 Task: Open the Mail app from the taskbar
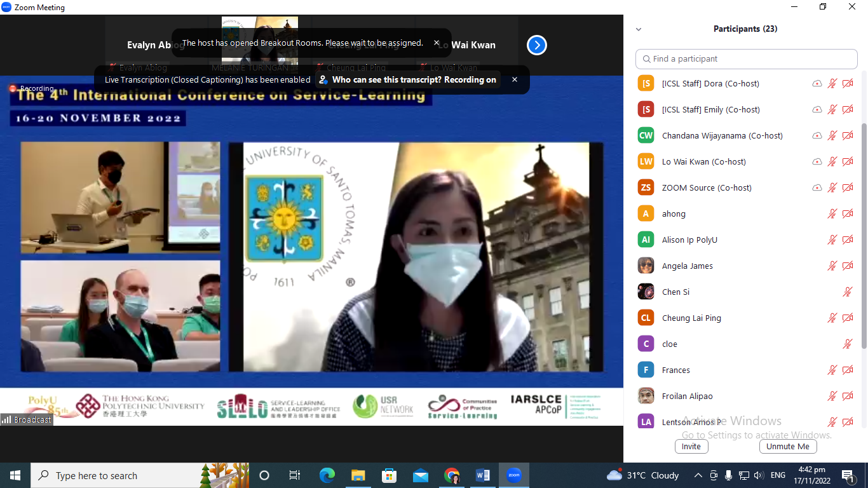click(420, 475)
